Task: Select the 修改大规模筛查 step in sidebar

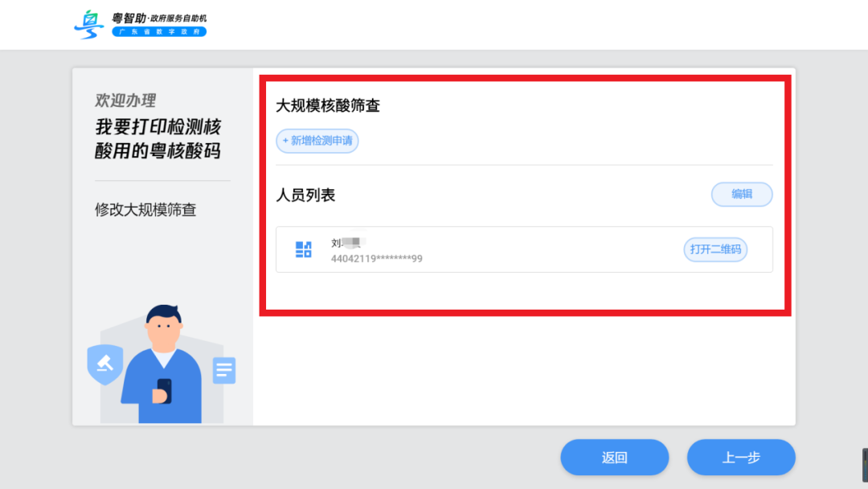Action: click(x=145, y=210)
